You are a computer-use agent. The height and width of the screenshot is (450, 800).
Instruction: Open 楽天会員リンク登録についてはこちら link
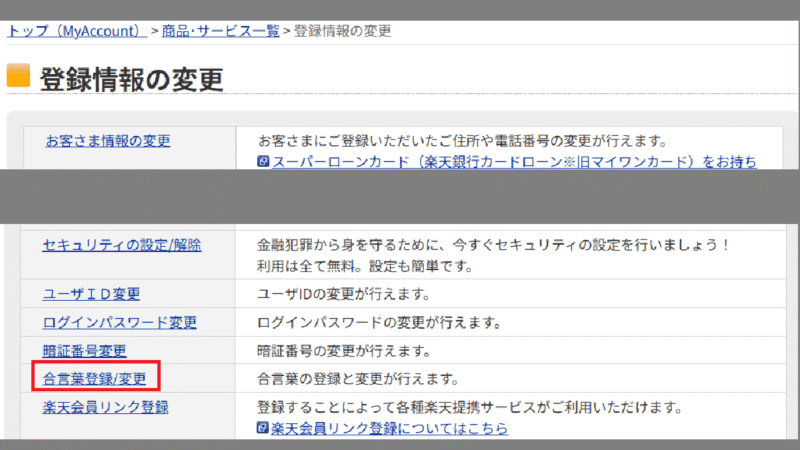tap(389, 428)
